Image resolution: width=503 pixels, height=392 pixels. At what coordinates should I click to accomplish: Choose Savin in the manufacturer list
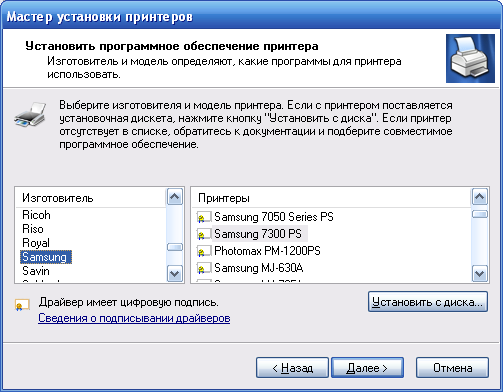36,271
